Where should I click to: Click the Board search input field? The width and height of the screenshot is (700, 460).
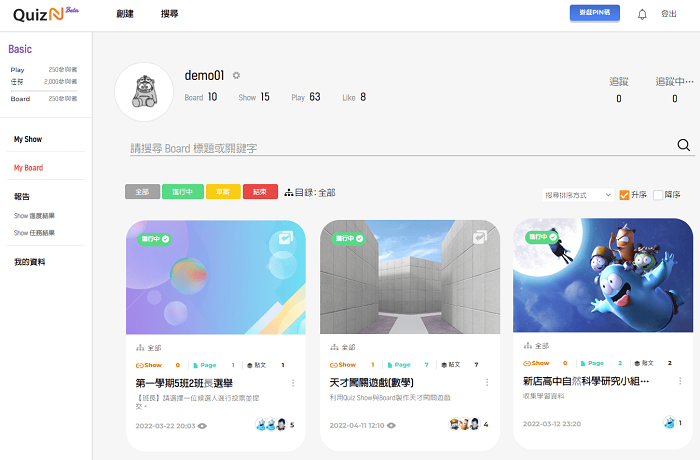point(400,147)
